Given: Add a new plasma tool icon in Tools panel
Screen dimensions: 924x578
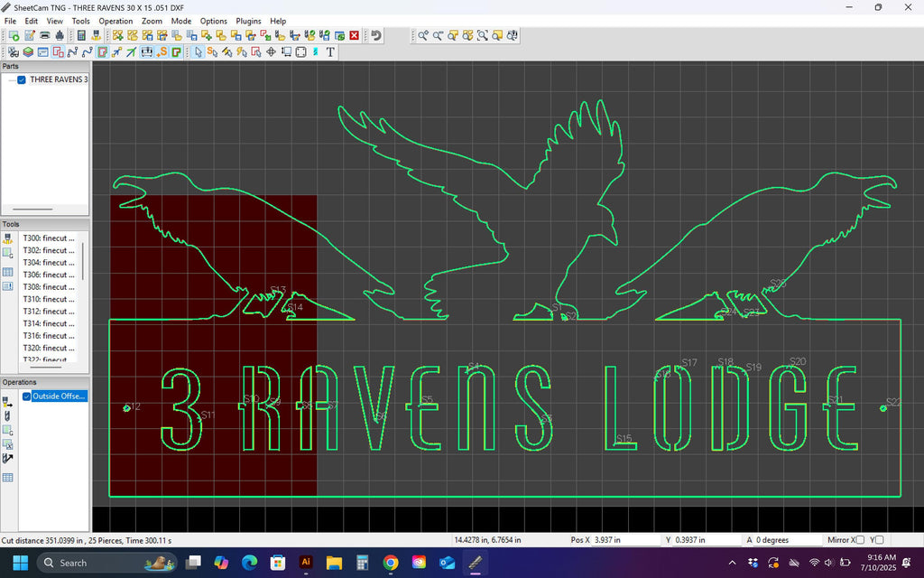Looking at the screenshot, I should pyautogui.click(x=7, y=238).
